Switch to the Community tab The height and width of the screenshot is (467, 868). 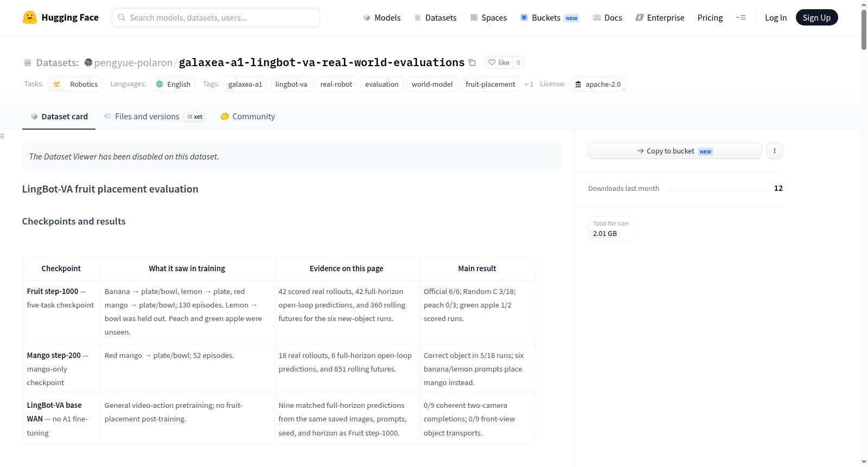point(247,116)
